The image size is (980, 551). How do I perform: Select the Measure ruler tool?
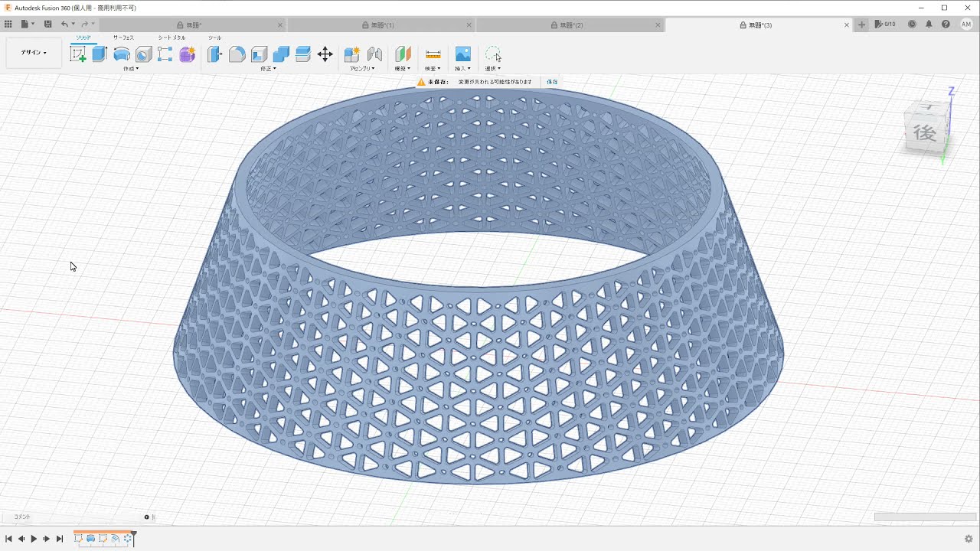[x=433, y=54]
